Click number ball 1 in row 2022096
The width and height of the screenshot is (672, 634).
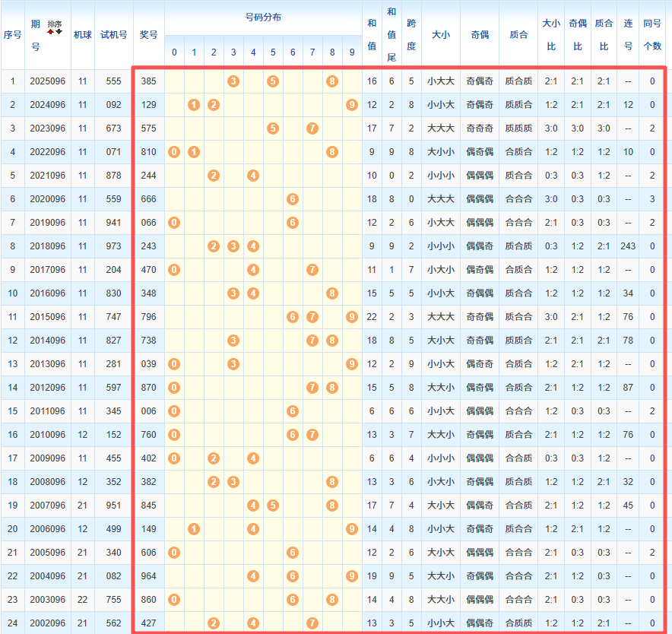[x=194, y=152]
